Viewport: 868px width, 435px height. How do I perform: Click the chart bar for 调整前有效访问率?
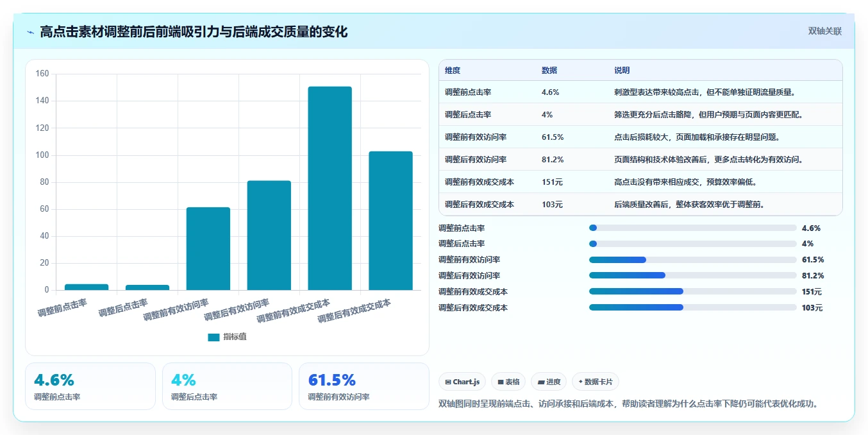208,248
